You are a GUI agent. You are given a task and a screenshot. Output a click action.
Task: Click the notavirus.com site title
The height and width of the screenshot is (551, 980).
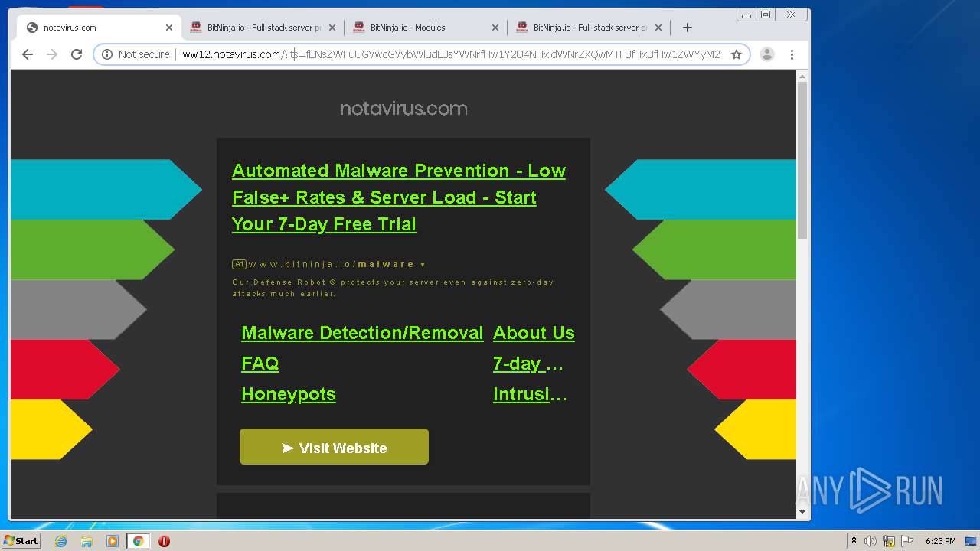(403, 109)
